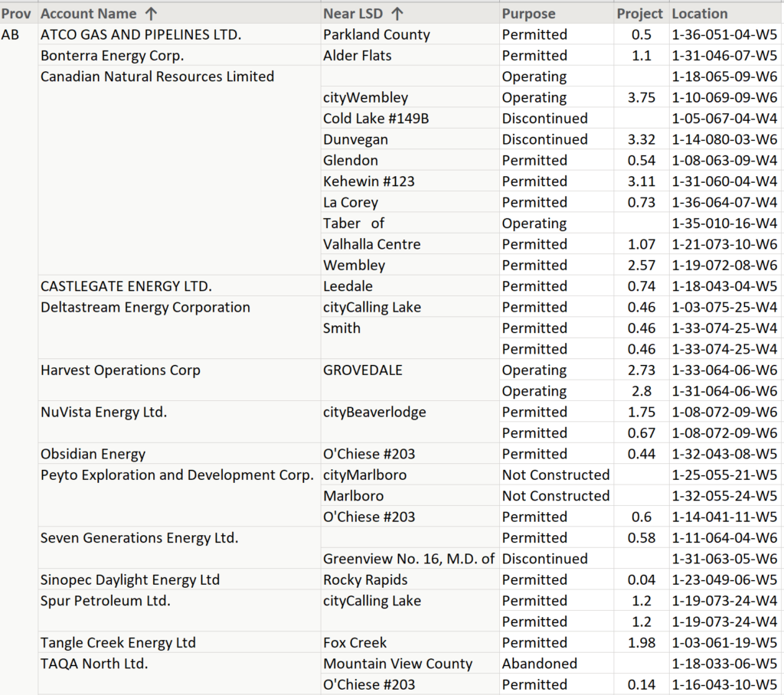Click Spur Petroleum Ltd. account
Image resolution: width=784 pixels, height=695 pixels.
coord(106,601)
